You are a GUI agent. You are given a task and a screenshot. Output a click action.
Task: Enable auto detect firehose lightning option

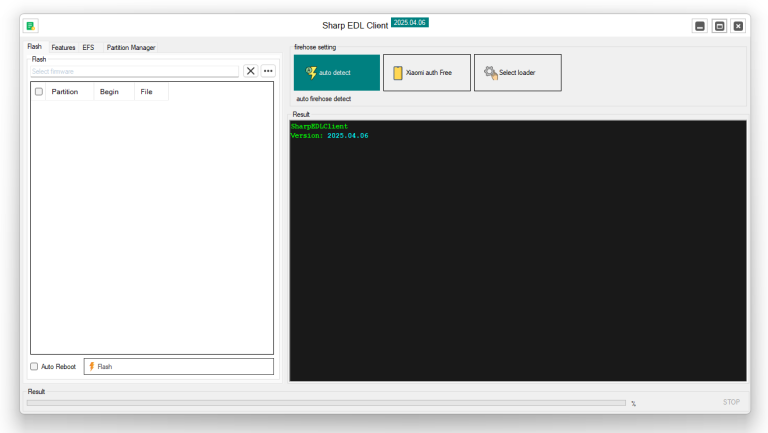336,73
